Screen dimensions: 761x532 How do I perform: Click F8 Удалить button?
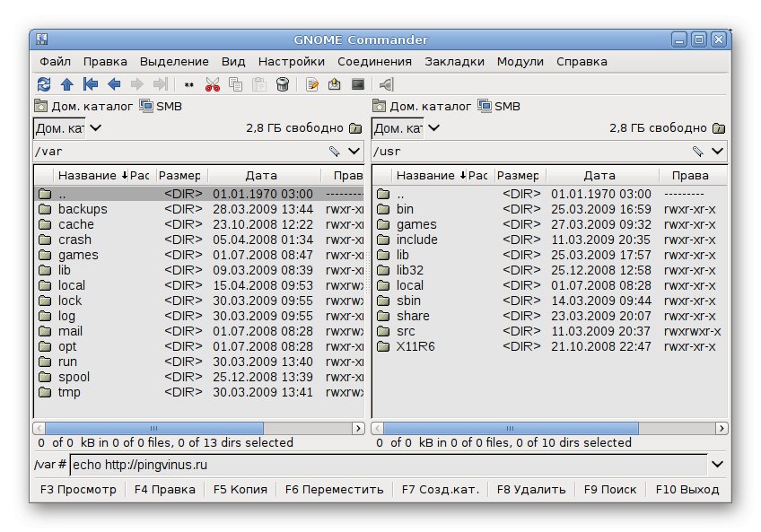click(531, 489)
